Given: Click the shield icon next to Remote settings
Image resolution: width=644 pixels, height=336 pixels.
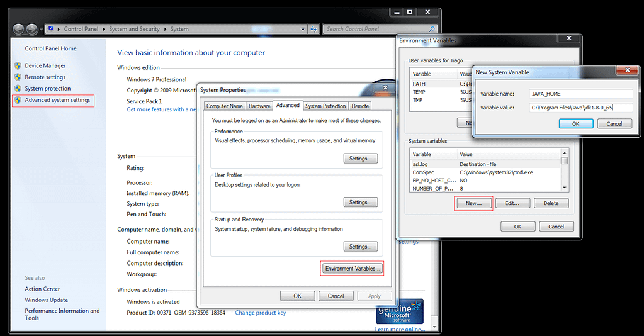Looking at the screenshot, I should click(18, 77).
